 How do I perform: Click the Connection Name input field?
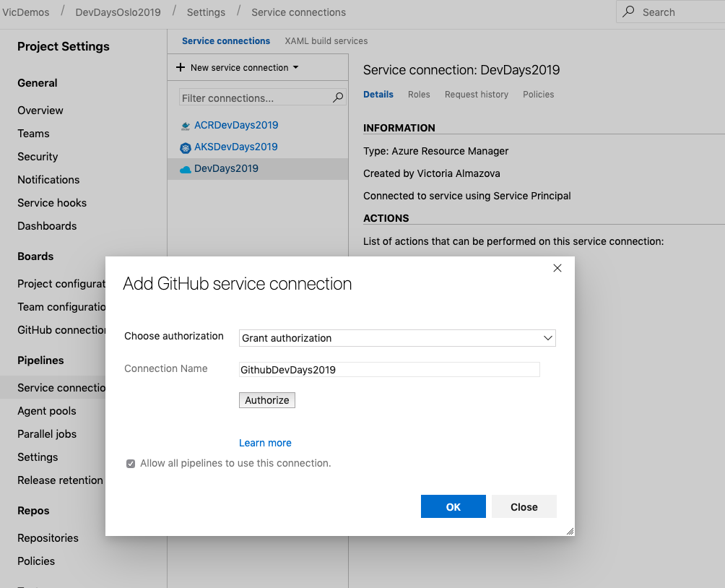[x=388, y=369]
